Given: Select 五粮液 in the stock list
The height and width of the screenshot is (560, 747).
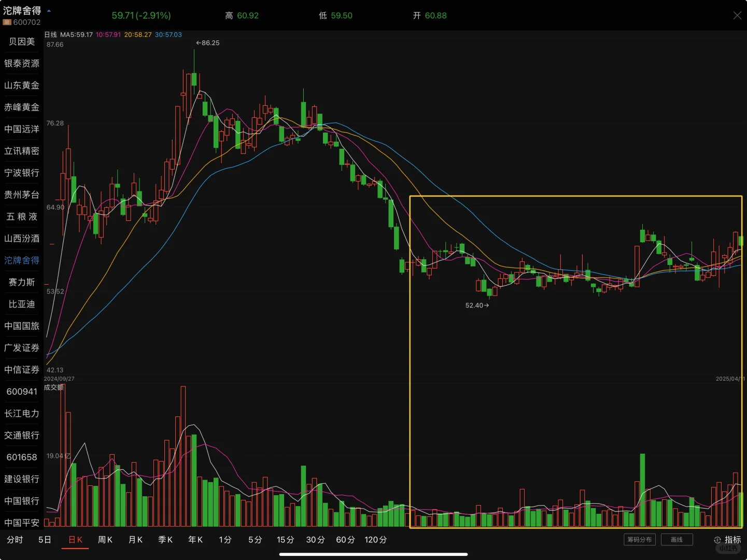Looking at the screenshot, I should [22, 217].
